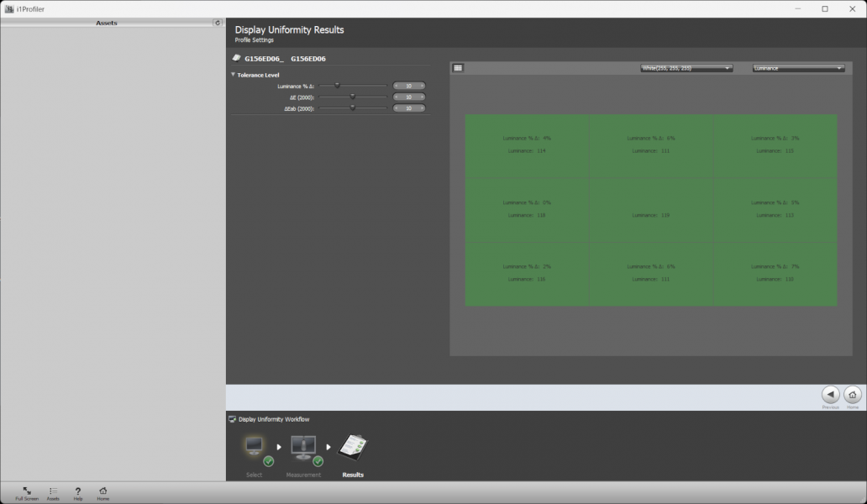Click the Assets panel header refresh icon
Viewport: 867px width, 504px height.
tap(218, 24)
